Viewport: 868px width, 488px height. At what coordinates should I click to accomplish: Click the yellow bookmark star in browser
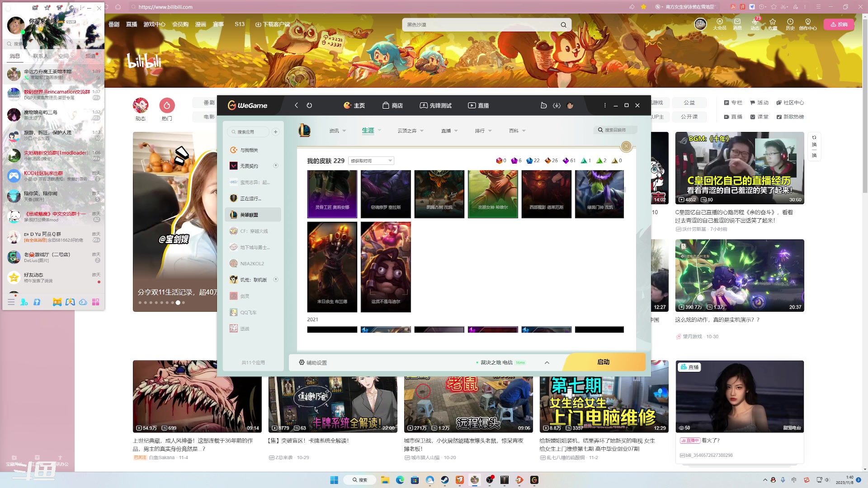[644, 7]
